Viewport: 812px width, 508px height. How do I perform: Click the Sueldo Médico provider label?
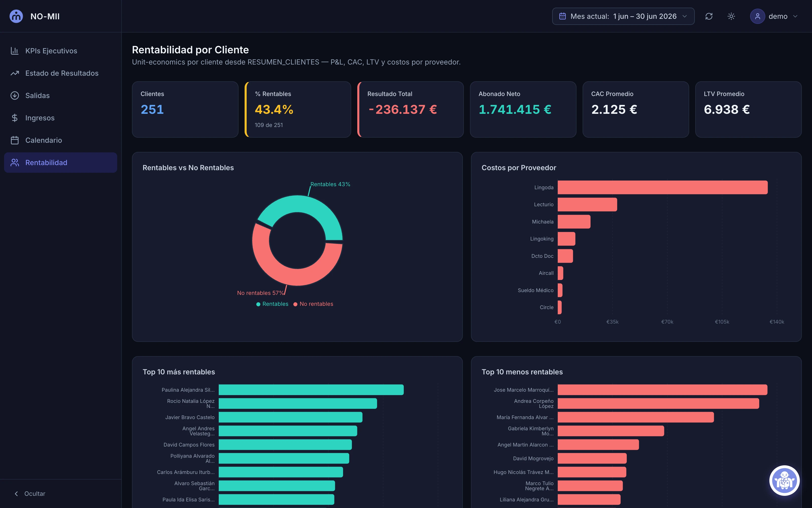[x=535, y=290]
